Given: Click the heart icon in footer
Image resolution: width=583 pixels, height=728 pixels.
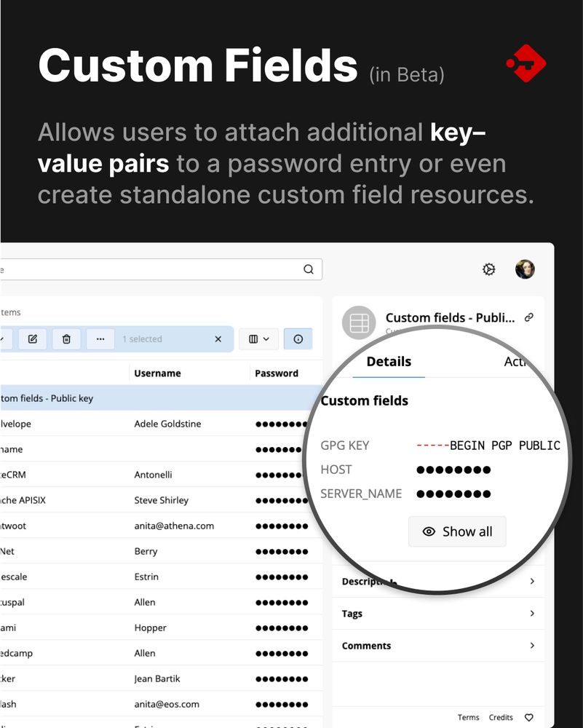Looking at the screenshot, I should (528, 717).
